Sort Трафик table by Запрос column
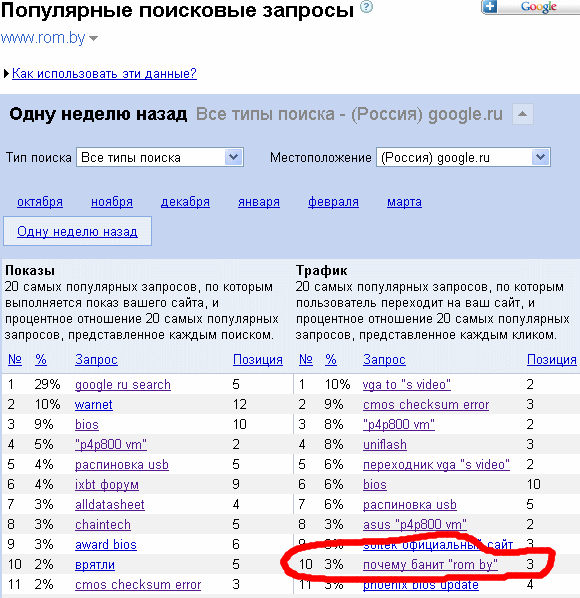Image resolution: width=580 pixels, height=598 pixels. pos(384,360)
